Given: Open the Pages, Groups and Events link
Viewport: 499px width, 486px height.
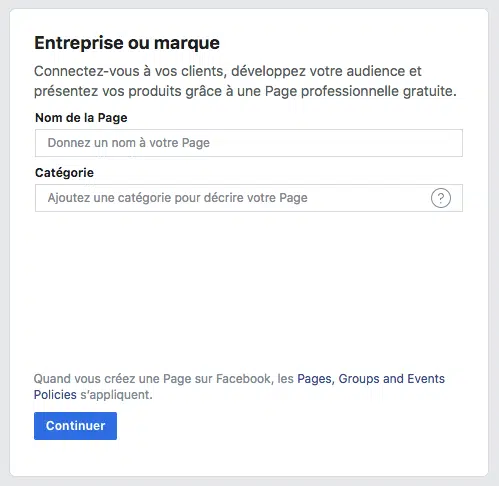Looking at the screenshot, I should [x=371, y=379].
